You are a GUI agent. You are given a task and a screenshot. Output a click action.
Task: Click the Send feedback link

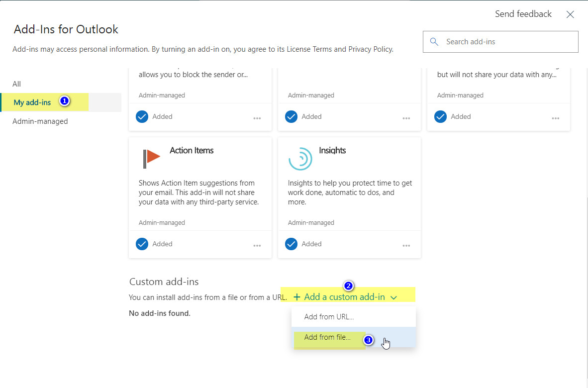(x=523, y=14)
